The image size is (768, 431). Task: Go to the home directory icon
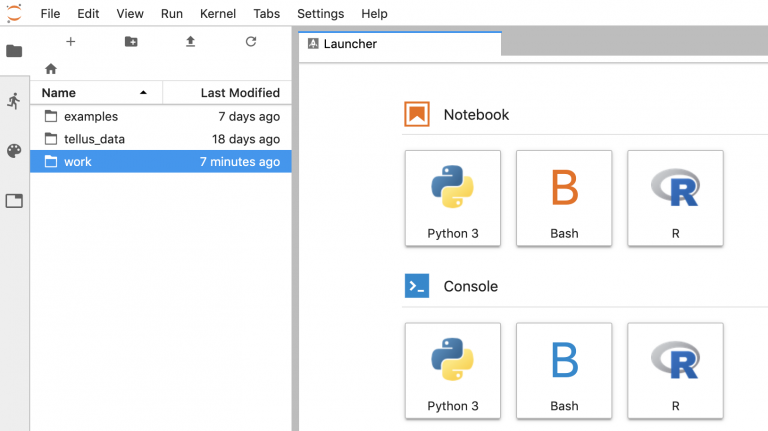point(51,69)
